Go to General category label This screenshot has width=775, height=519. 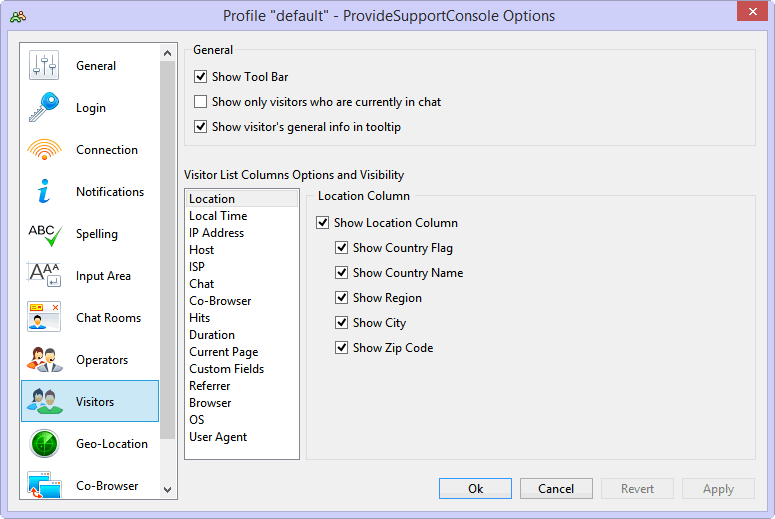click(x=96, y=66)
